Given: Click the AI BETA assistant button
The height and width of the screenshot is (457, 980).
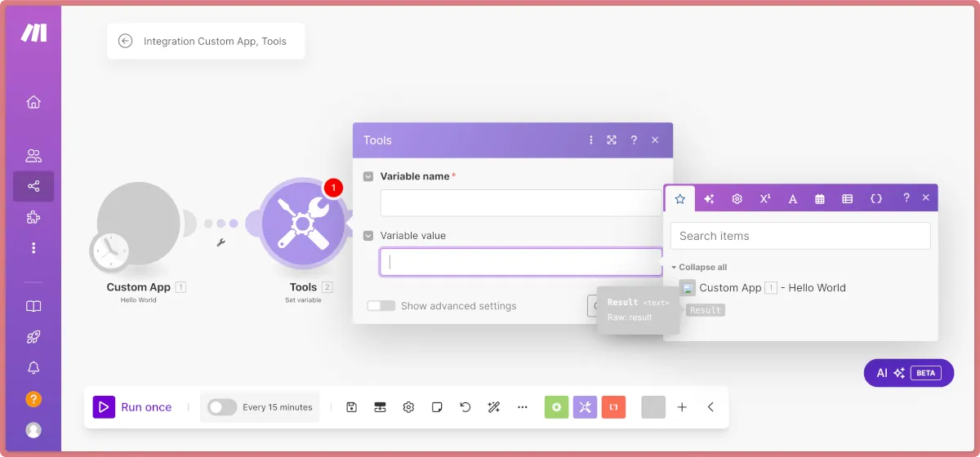Looking at the screenshot, I should pos(909,373).
